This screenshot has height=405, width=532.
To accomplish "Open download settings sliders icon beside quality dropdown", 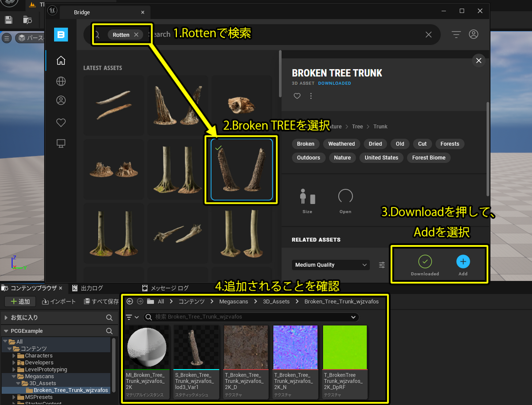I will (382, 265).
